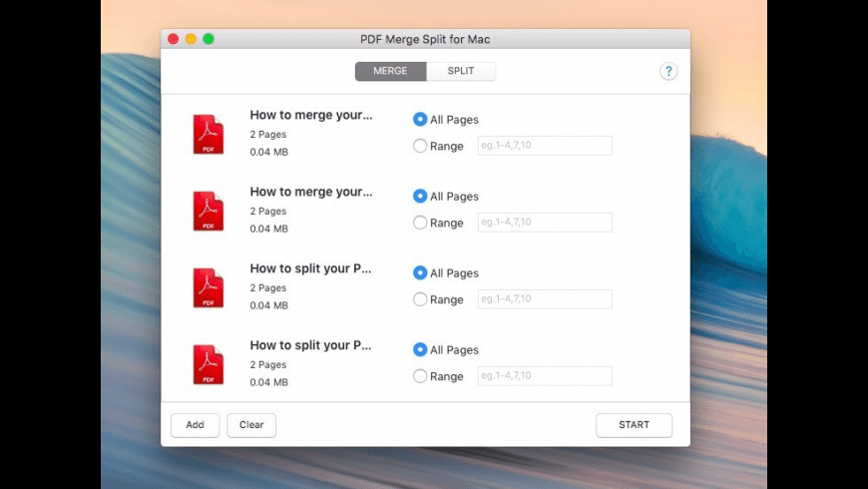The height and width of the screenshot is (489, 868).
Task: Enable Range option for the fourth PDF
Action: (x=420, y=376)
